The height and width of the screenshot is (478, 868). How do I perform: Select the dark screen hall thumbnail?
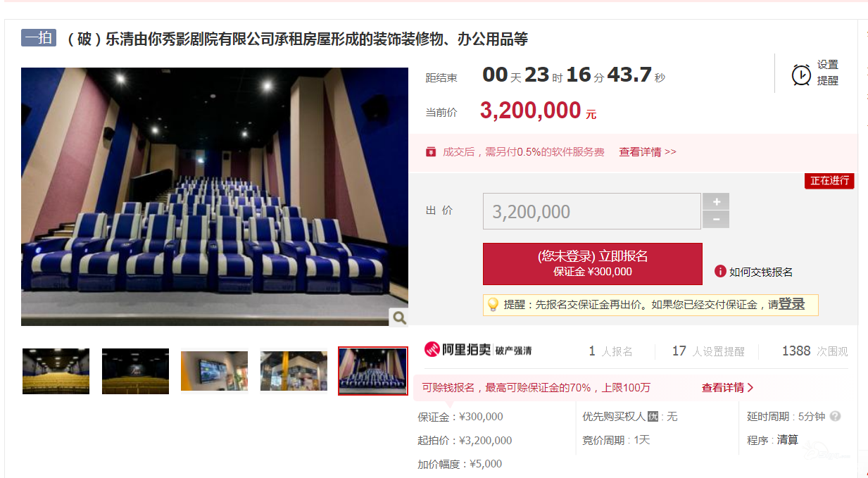(x=135, y=371)
